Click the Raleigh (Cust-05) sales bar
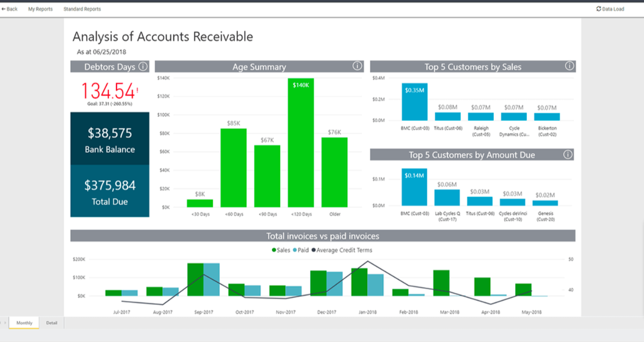 coord(481,117)
